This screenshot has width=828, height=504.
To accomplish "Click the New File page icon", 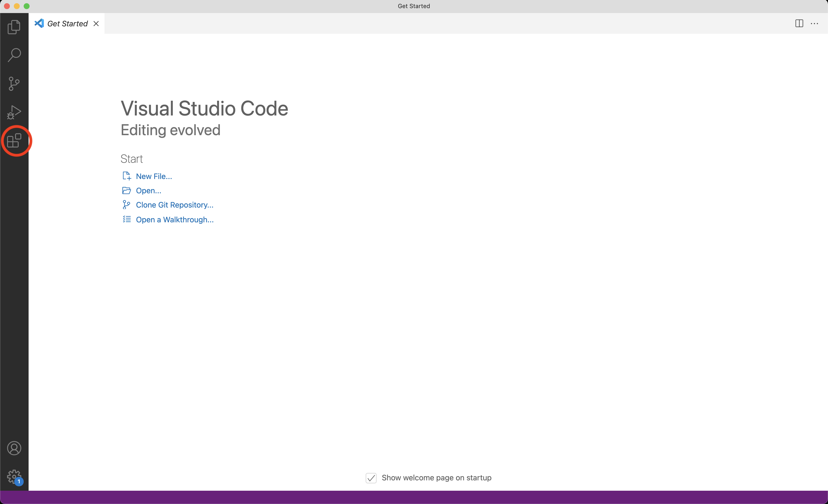I will [x=126, y=176].
